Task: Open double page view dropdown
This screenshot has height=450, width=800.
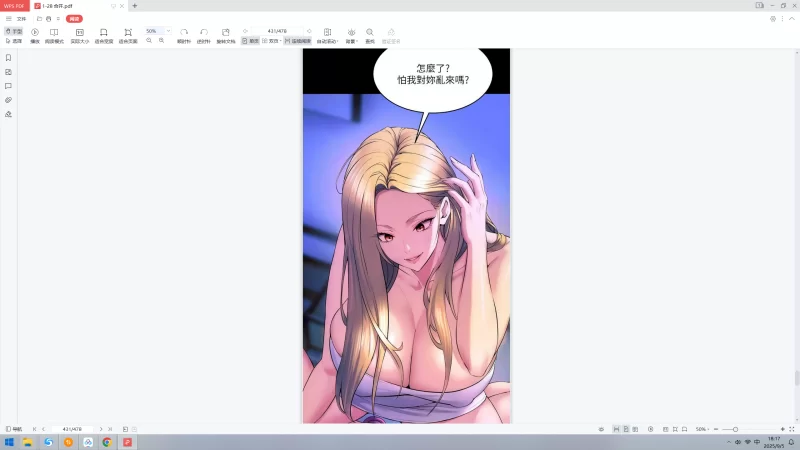Action: [x=272, y=41]
